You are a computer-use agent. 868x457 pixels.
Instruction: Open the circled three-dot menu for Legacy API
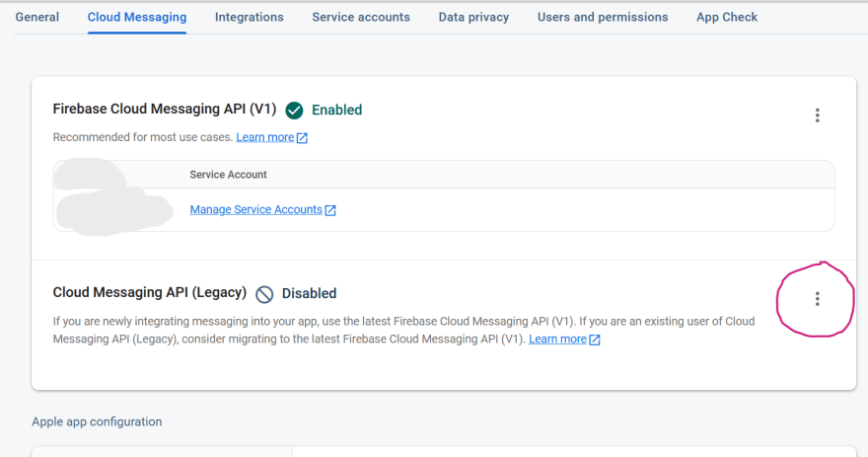817,299
